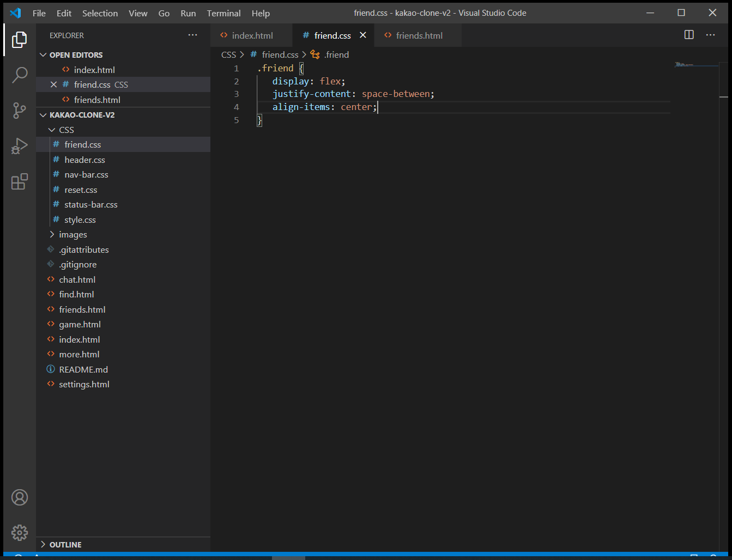Collapse the KAKAO-CLONE-V2 folder section
This screenshot has height=560, width=732.
44,115
